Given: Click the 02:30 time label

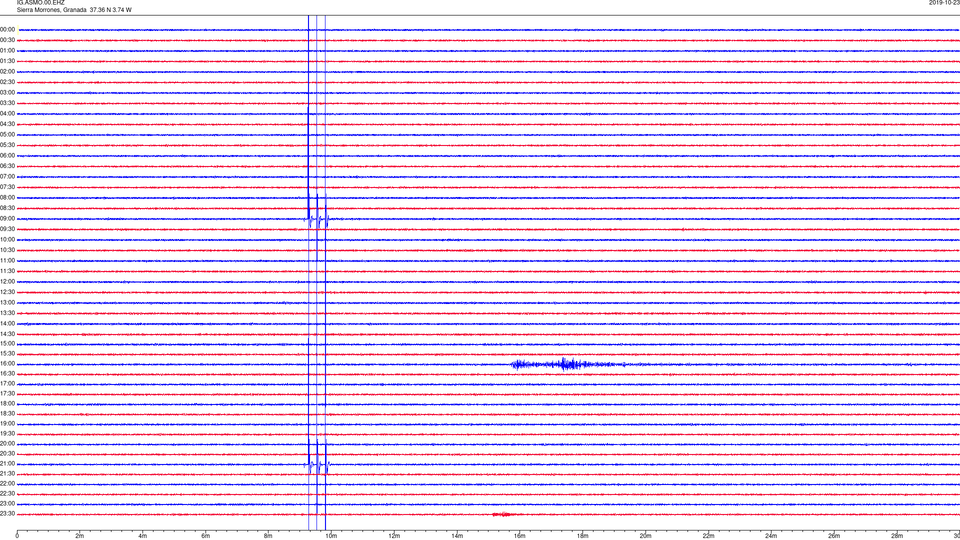Looking at the screenshot, I should pos(7,82).
